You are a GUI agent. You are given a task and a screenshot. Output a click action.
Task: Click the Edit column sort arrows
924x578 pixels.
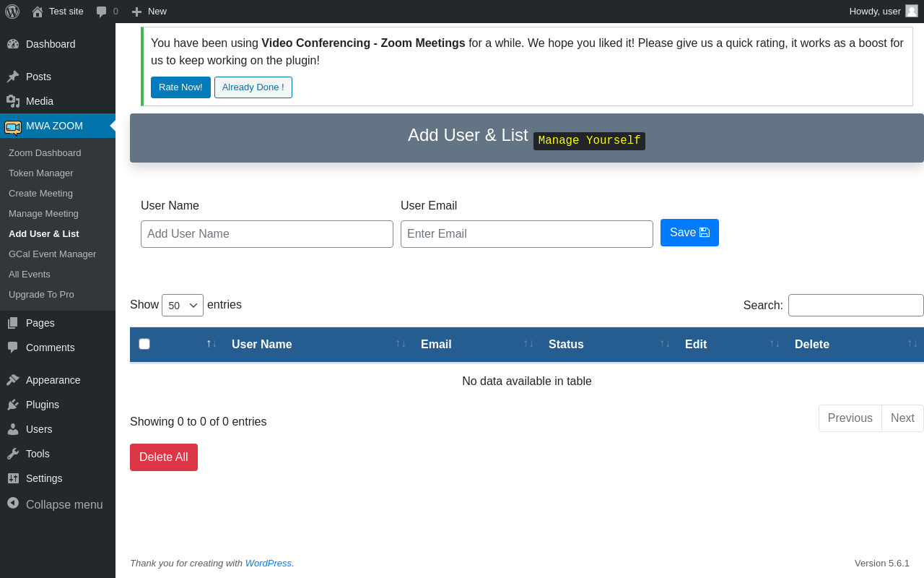click(x=775, y=343)
